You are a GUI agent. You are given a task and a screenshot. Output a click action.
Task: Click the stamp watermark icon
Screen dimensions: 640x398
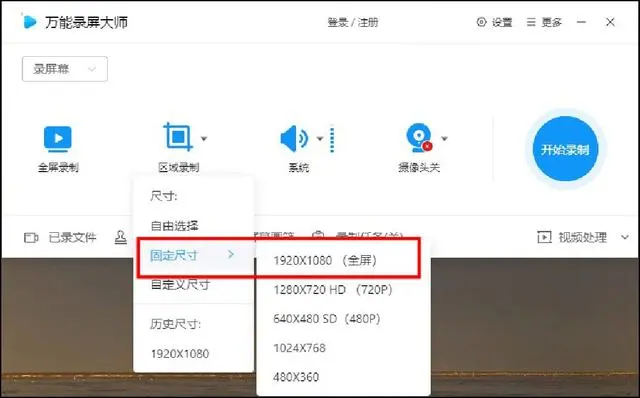pyautogui.click(x=120, y=237)
